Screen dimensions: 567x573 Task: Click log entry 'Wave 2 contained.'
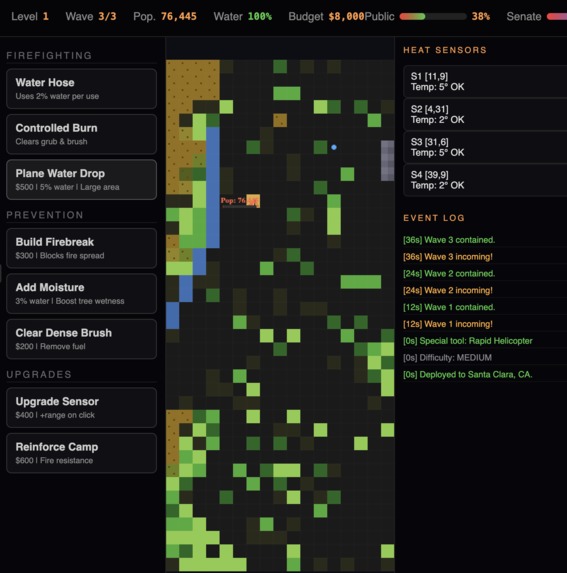click(x=449, y=273)
